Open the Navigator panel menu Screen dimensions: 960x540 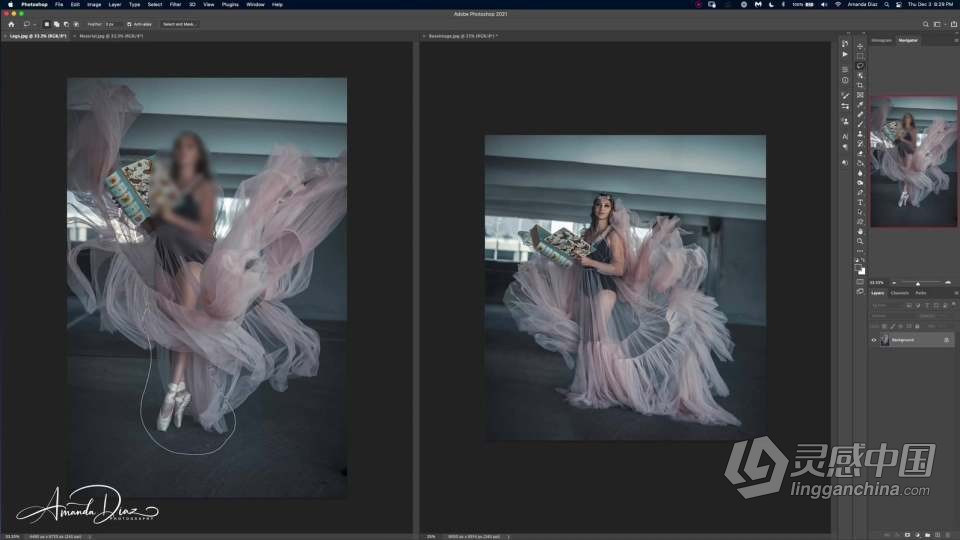(x=956, y=40)
